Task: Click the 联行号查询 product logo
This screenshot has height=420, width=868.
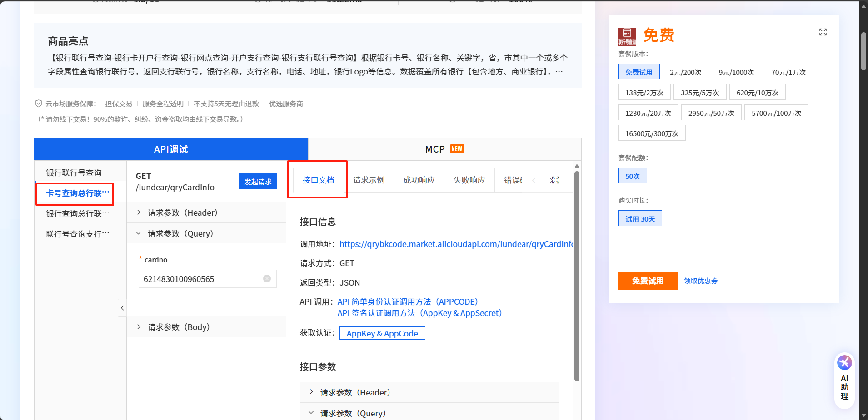Action: point(627,35)
